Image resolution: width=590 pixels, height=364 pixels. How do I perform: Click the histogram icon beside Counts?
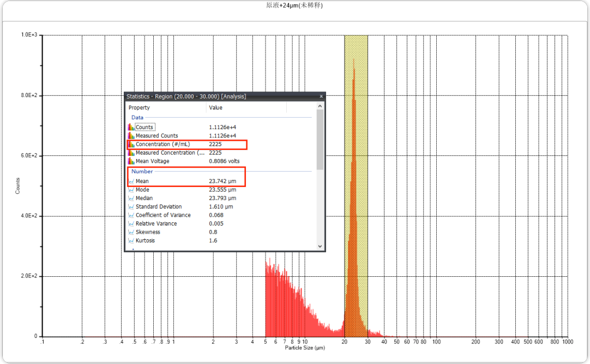coord(131,127)
